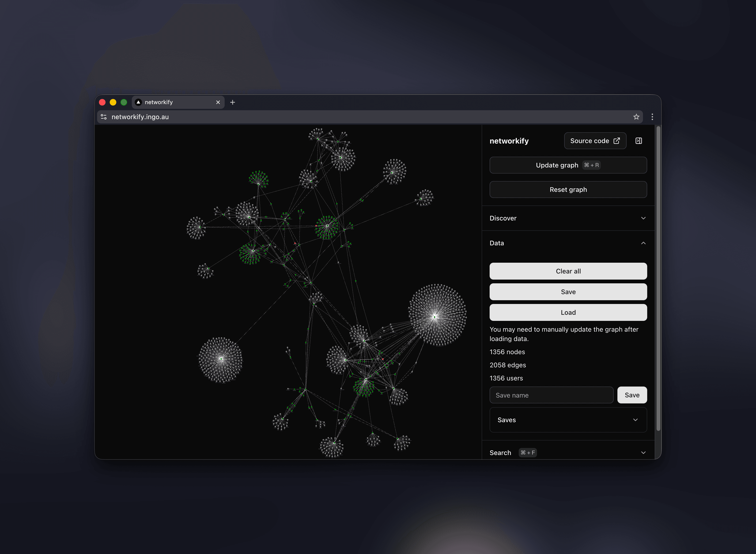Focus the Save name input field

coord(551,395)
